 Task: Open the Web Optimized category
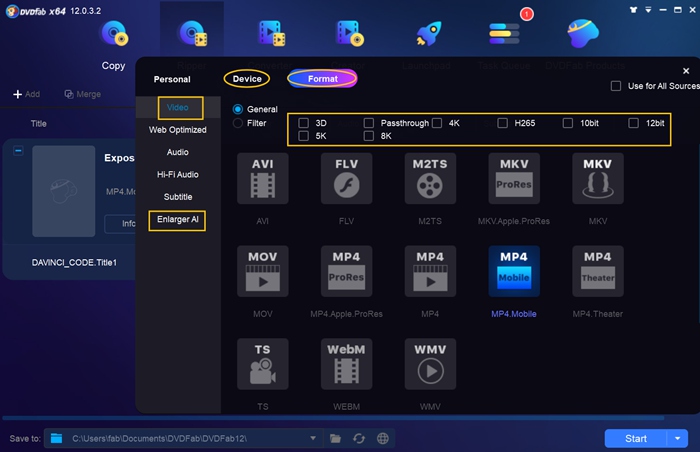tap(178, 130)
